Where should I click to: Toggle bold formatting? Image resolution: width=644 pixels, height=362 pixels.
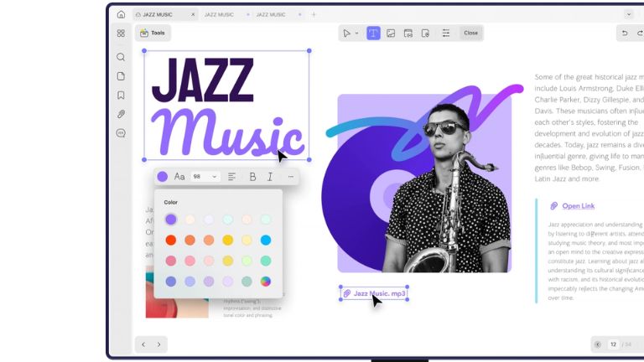click(x=252, y=177)
